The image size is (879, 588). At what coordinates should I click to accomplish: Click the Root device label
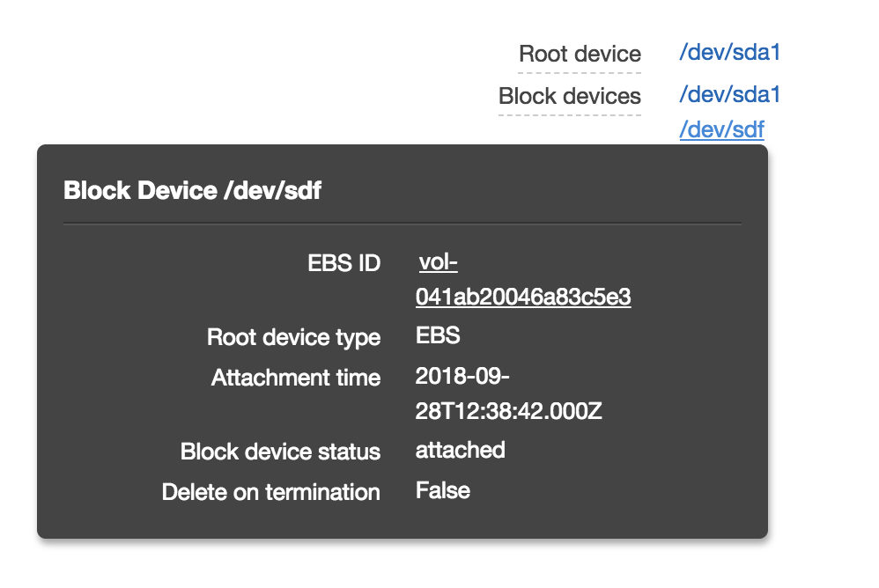tap(580, 54)
